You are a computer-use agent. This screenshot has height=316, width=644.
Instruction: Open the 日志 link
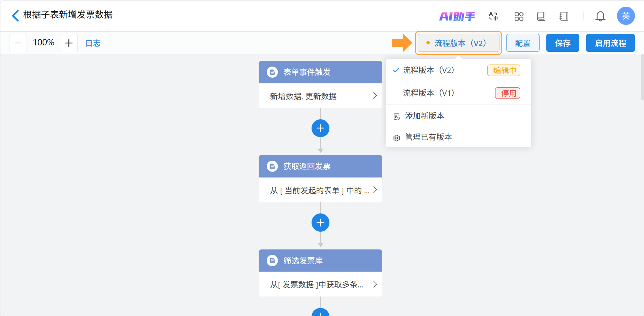pos(93,43)
